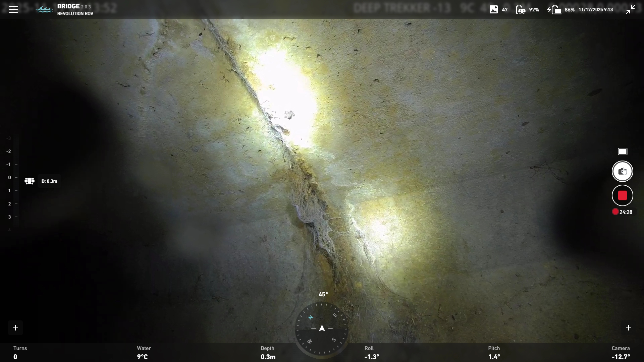Click the ROV depth marker icon
The image size is (644, 362).
(30, 181)
